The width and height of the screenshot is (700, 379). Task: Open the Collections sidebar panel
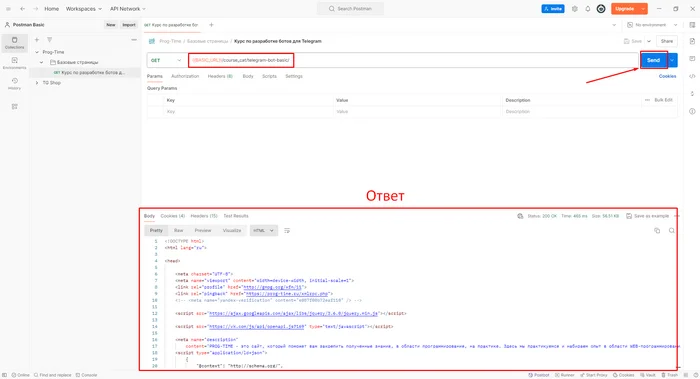(14, 43)
